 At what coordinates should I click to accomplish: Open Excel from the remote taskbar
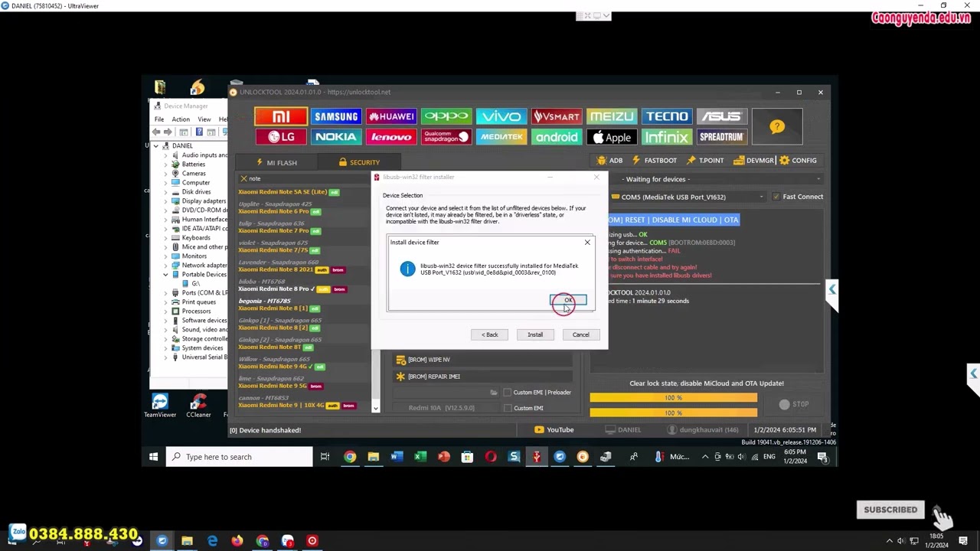coord(420,457)
